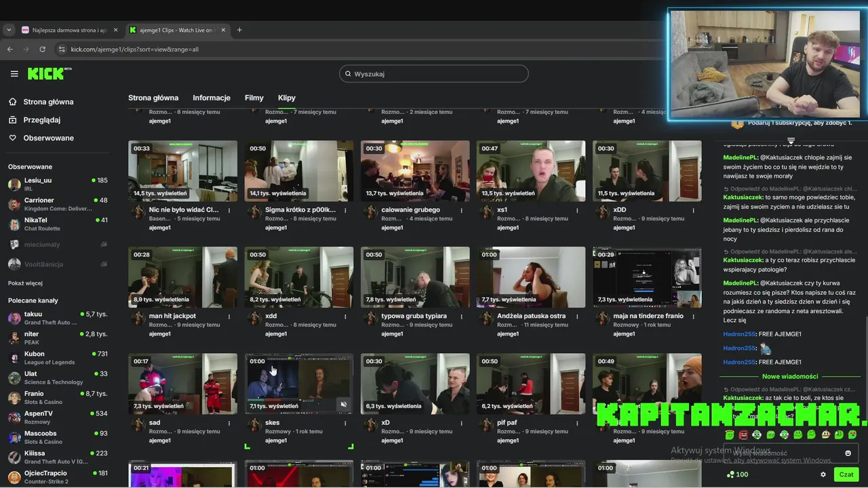Screen dimensions: 868x488
Task: Open recommended channel takuu
Action: coord(58,318)
